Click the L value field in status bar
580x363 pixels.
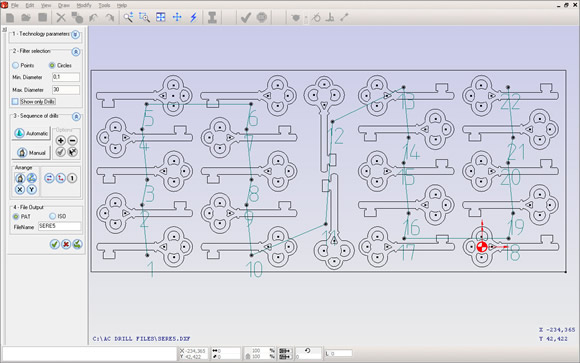point(338,354)
